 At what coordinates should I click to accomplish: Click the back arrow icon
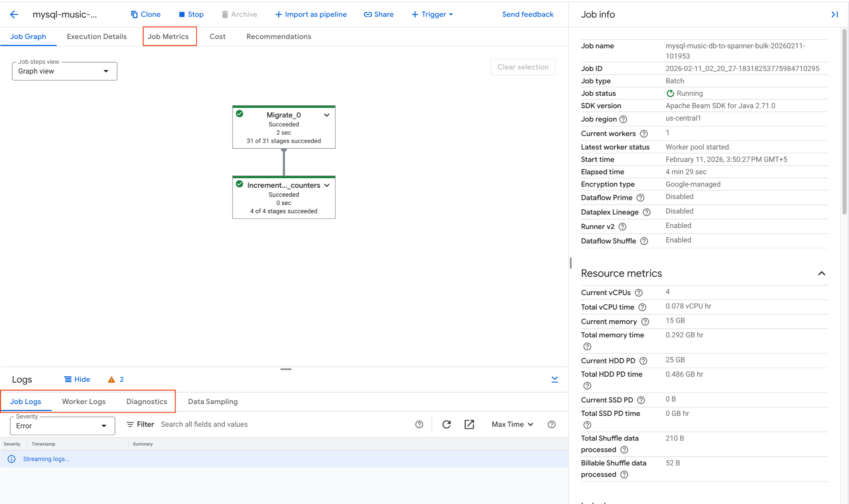pyautogui.click(x=14, y=15)
